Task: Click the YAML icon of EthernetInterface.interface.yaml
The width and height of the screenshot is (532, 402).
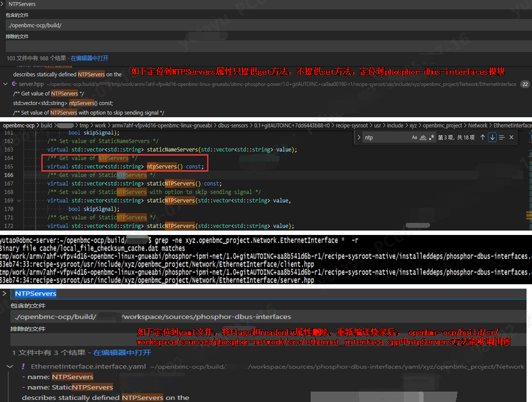Action: tap(23, 367)
